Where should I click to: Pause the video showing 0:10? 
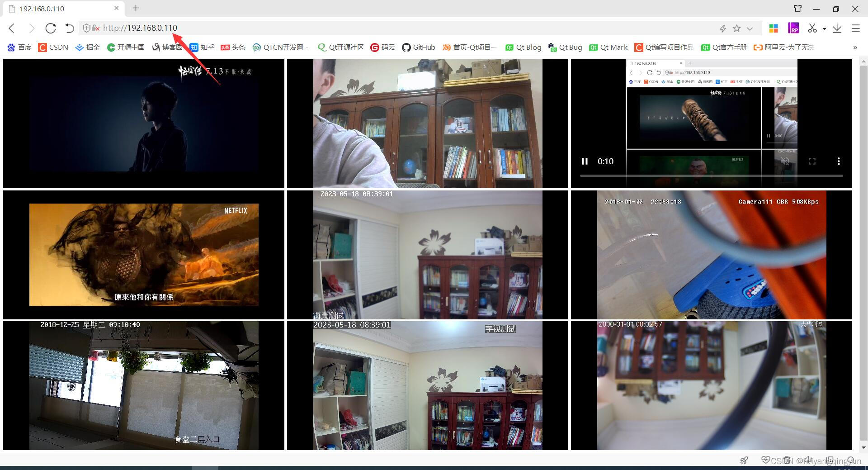[x=585, y=161]
